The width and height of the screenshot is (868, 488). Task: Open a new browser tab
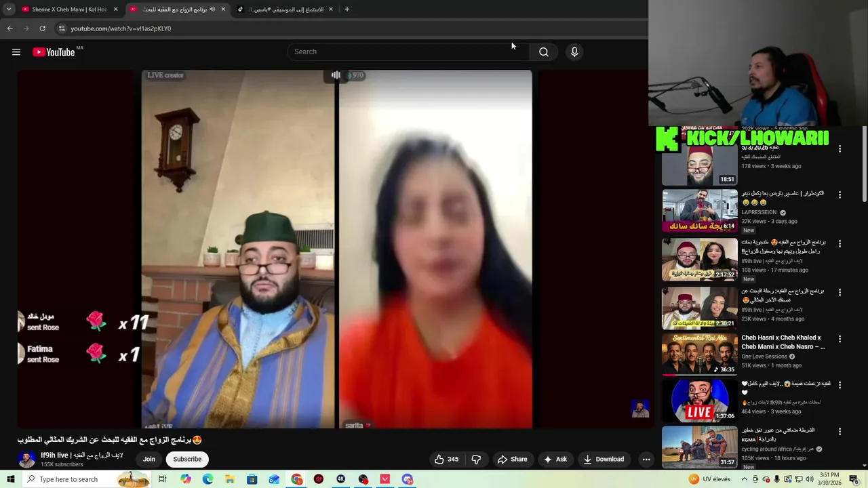(347, 9)
